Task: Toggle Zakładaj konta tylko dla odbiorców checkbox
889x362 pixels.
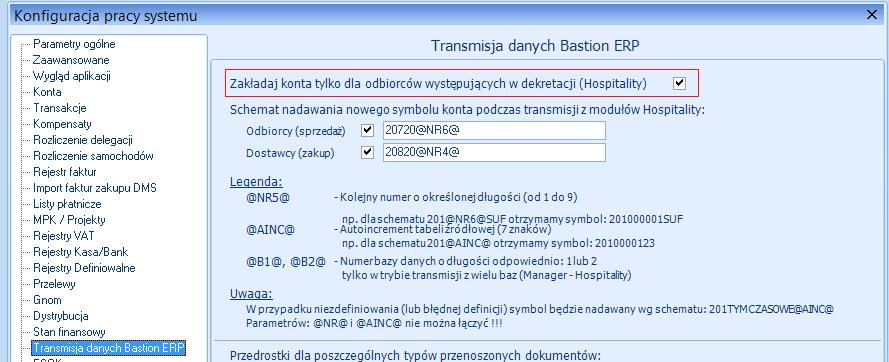Action: tap(679, 83)
